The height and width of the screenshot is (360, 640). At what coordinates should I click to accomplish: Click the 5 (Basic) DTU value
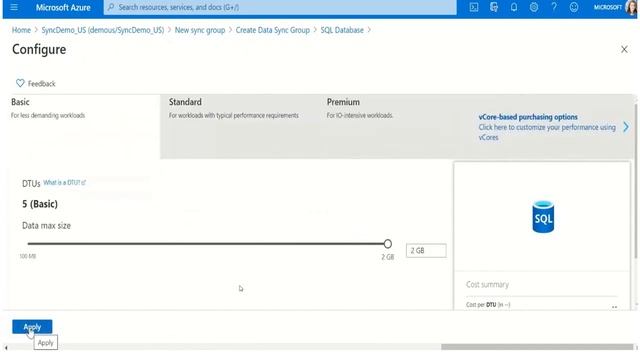coord(40,204)
